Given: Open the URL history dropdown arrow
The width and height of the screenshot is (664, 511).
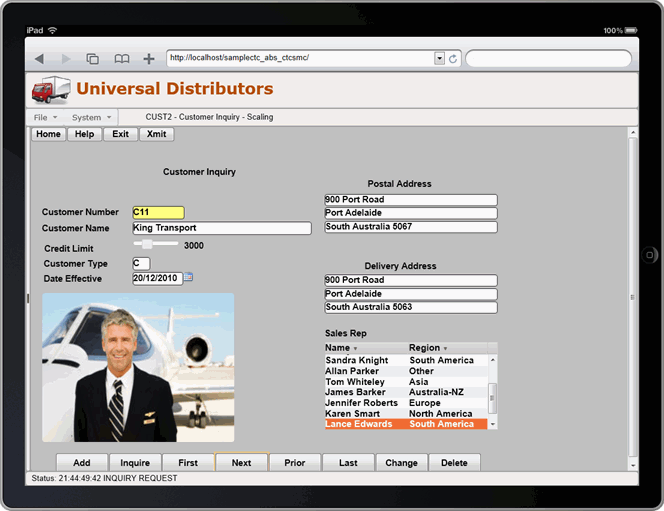Looking at the screenshot, I should (x=440, y=58).
